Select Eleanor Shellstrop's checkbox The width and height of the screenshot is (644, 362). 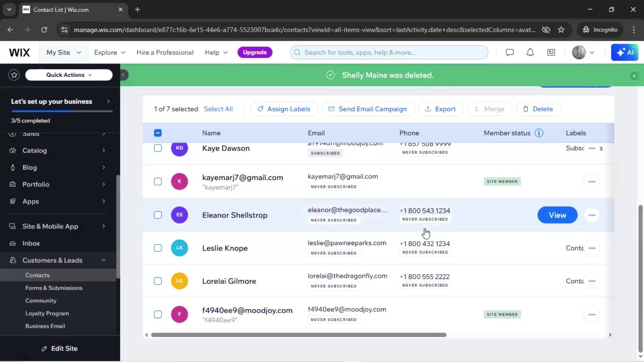click(x=158, y=215)
